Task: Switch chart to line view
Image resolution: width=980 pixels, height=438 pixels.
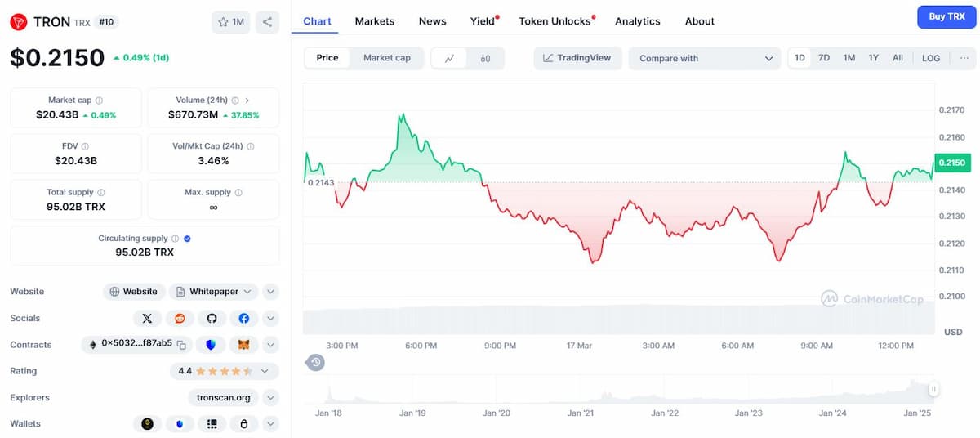Action: 449,58
